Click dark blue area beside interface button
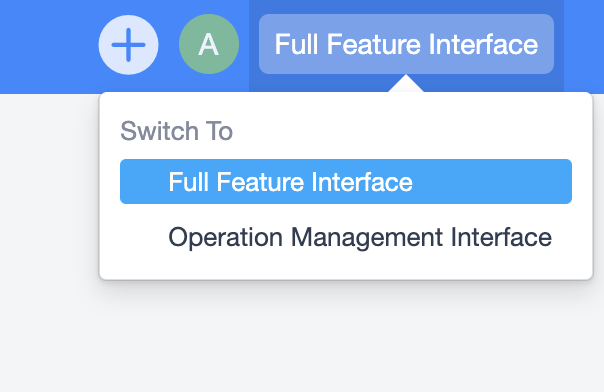604x392 pixels. 559,46
